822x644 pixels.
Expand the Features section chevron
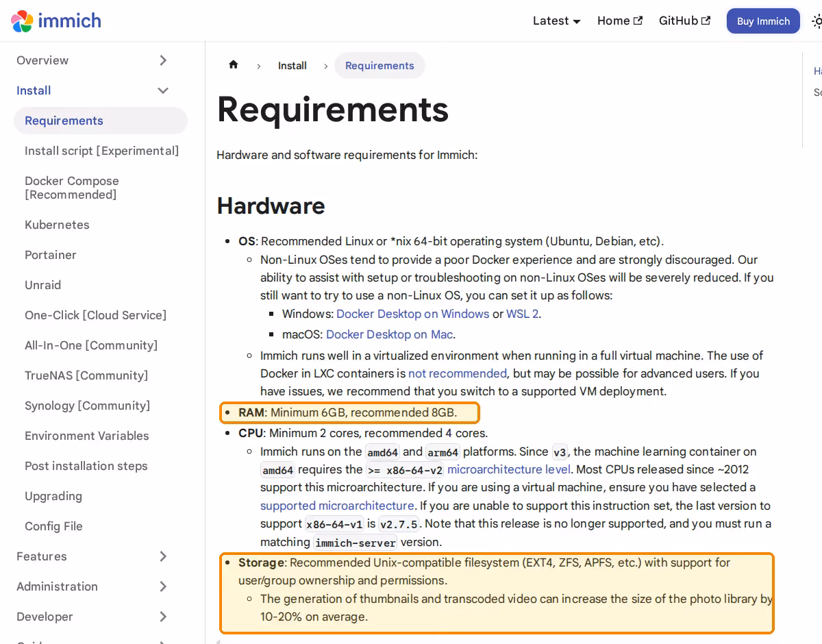pyautogui.click(x=163, y=556)
